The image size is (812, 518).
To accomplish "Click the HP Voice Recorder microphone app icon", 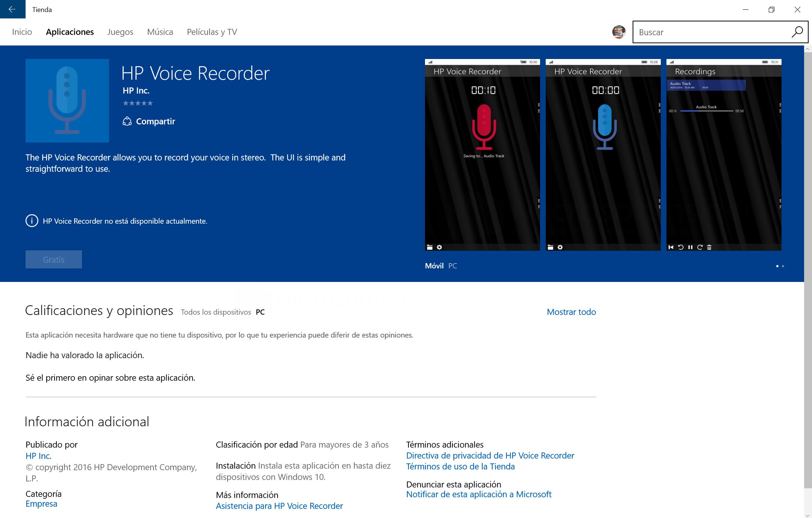I will point(67,101).
